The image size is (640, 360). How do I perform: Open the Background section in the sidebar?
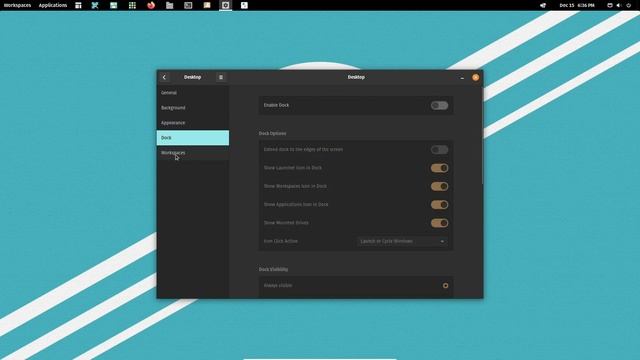pos(193,108)
